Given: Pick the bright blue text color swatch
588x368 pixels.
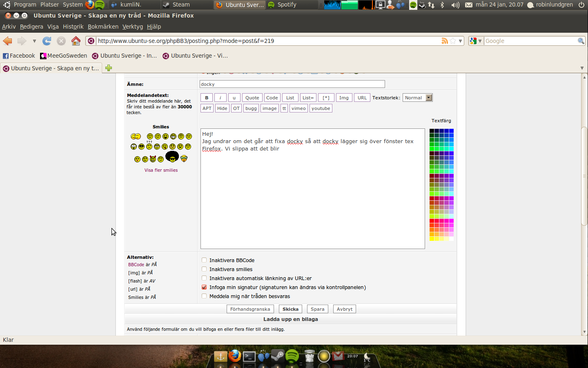Looking at the screenshot, I should point(451,131).
